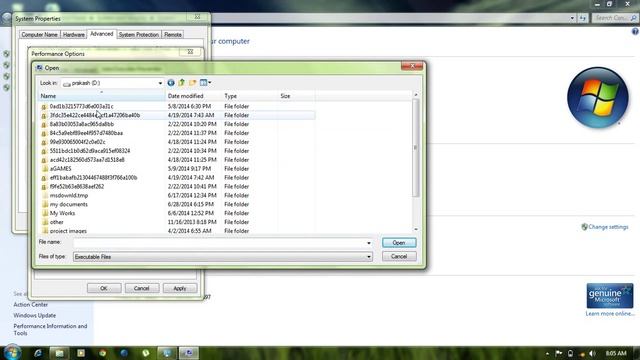The image size is (640, 360).
Task: Open the media player taskbar icon
Action: click(81, 353)
